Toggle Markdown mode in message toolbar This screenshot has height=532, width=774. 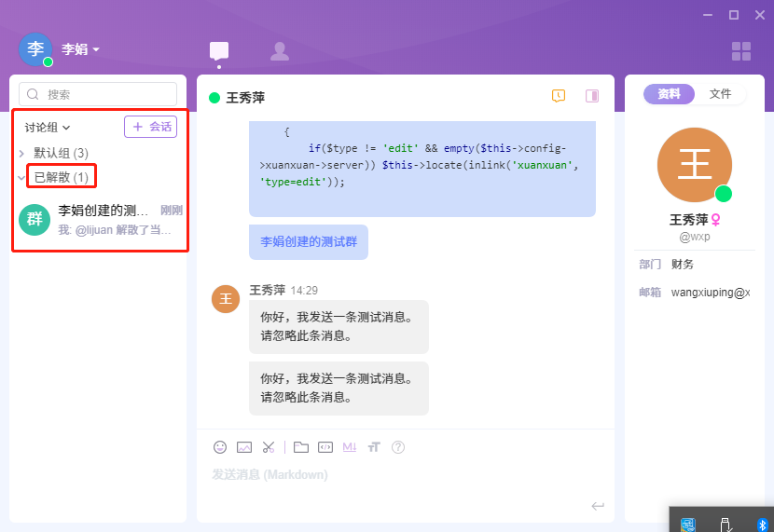tap(350, 447)
